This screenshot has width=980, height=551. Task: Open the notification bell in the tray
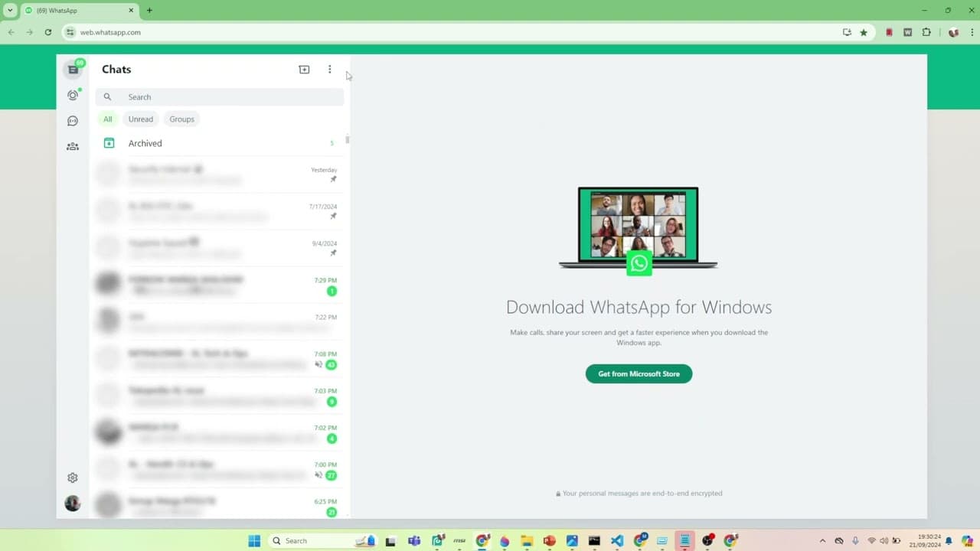coord(949,541)
